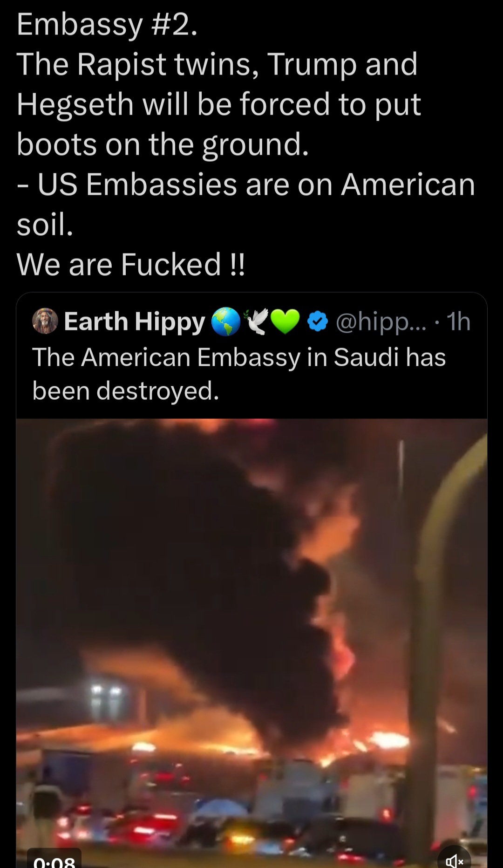
Task: Tap the green heart emoji
Action: tap(285, 322)
